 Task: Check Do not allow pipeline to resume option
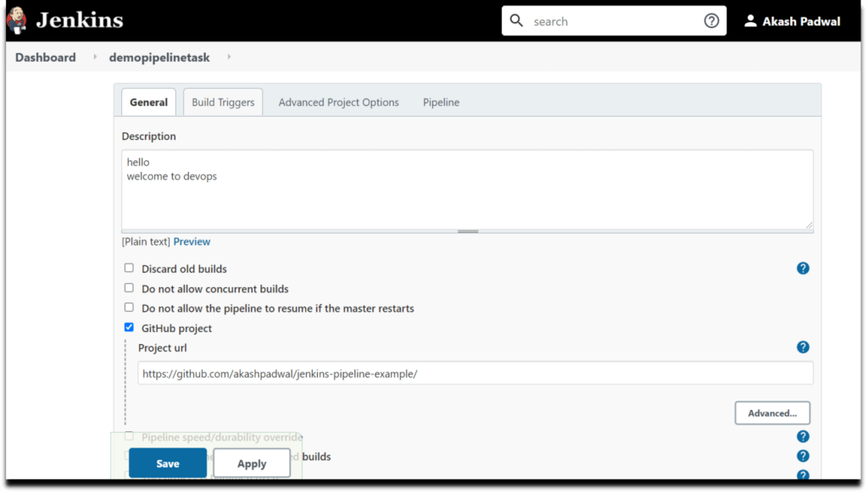tap(129, 307)
